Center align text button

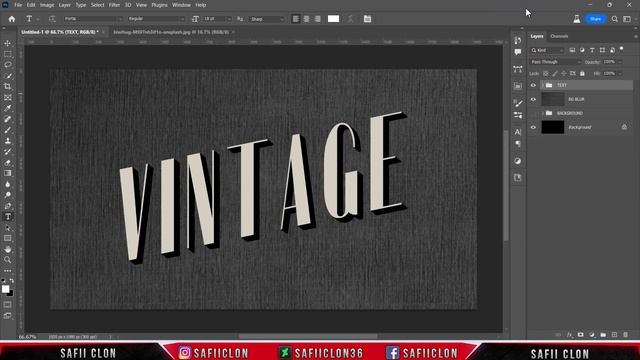307,19
